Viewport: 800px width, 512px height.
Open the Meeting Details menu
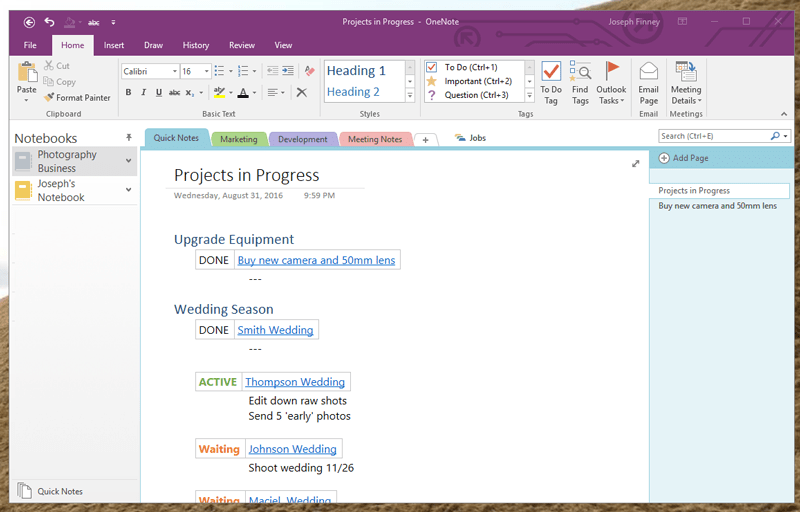tap(686, 83)
